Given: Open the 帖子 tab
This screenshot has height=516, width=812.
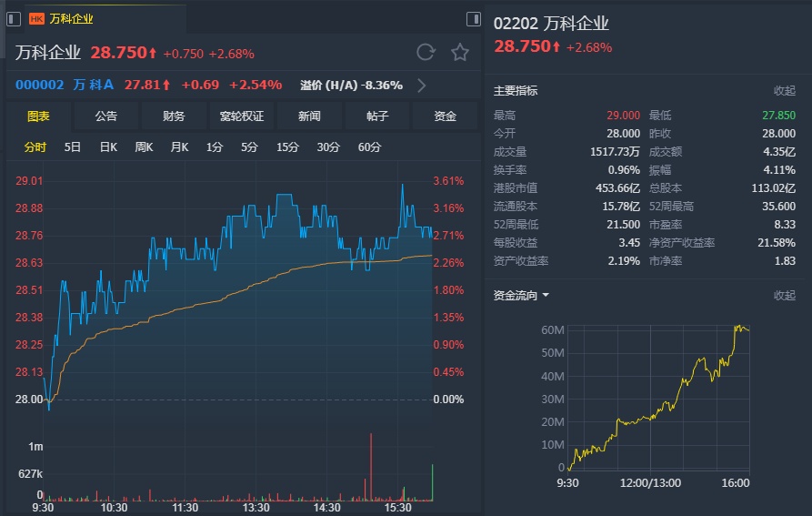Looking at the screenshot, I should point(377,116).
